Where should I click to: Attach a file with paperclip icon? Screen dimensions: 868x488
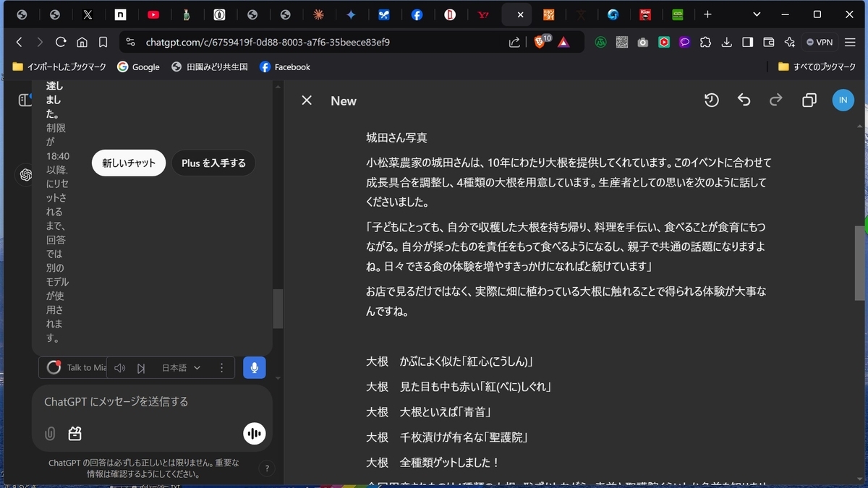(50, 434)
